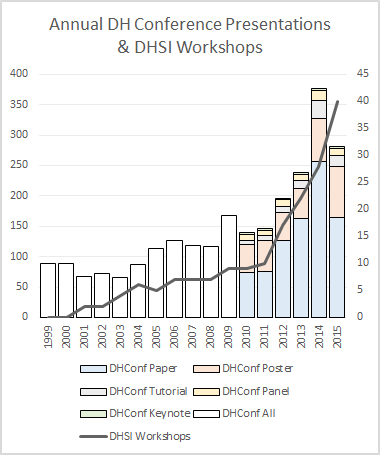Screen dimensions: 380x455
Task: Click the 2014 yellow Panel bar segment
Action: 319,95
